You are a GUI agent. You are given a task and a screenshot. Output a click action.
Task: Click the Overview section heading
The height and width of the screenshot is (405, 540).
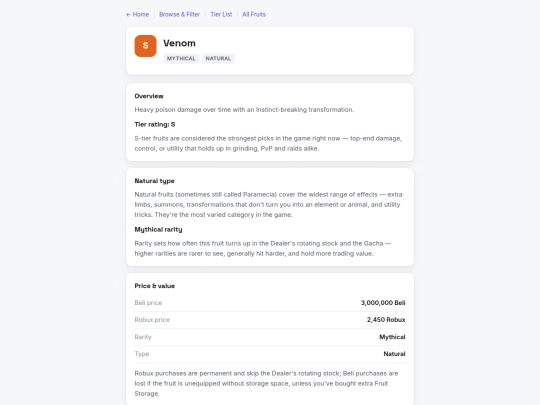pyautogui.click(x=149, y=96)
